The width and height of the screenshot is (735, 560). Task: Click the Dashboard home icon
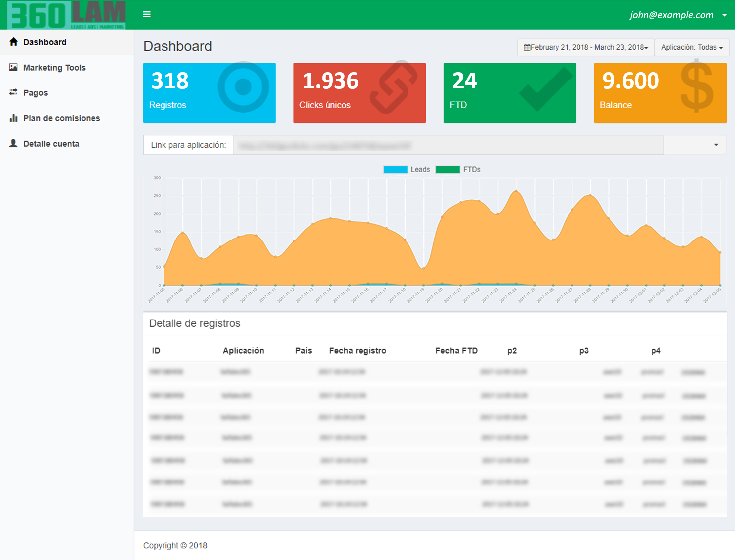tap(13, 42)
